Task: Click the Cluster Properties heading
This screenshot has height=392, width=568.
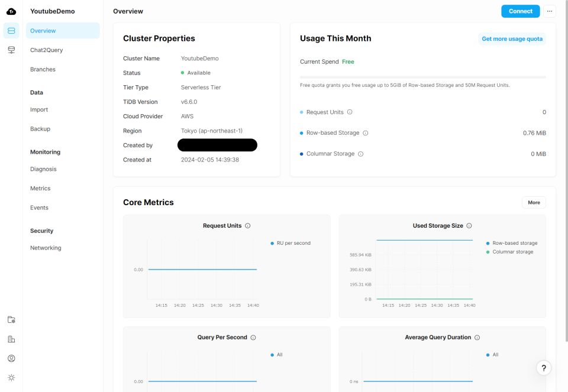Action: [x=159, y=38]
